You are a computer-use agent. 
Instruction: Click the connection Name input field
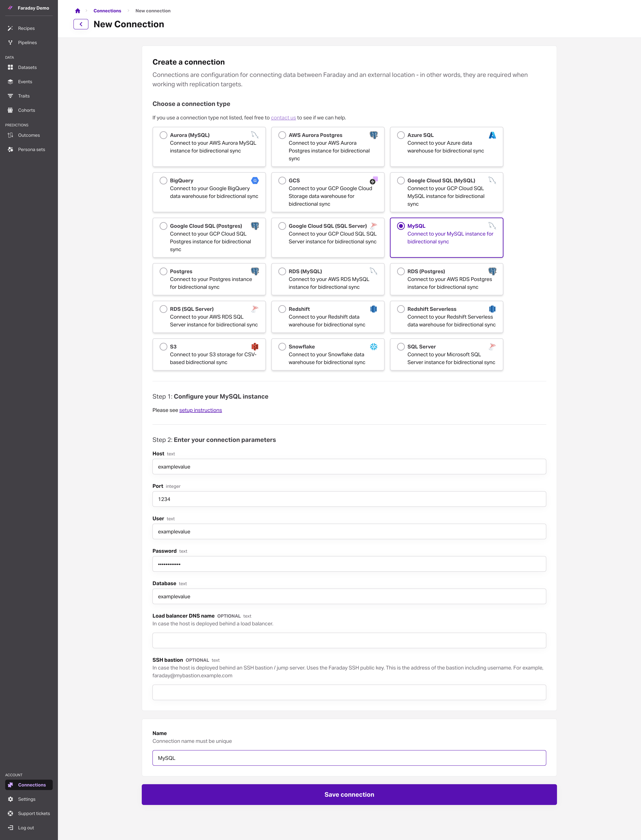pos(349,758)
